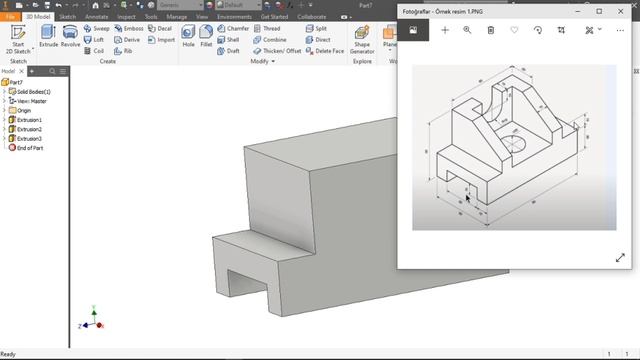The width and height of the screenshot is (640, 360).
Task: Select the Extrude tool
Action: (x=49, y=36)
